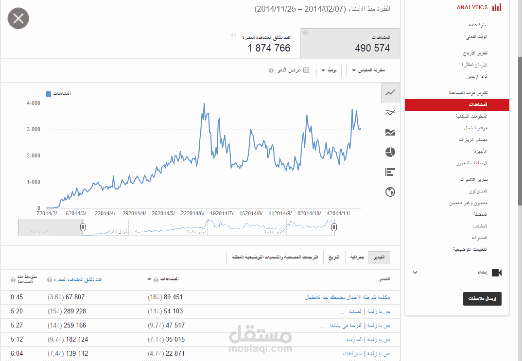Click the blue views legend swatch
This screenshot has height=361, width=522.
[x=48, y=94]
